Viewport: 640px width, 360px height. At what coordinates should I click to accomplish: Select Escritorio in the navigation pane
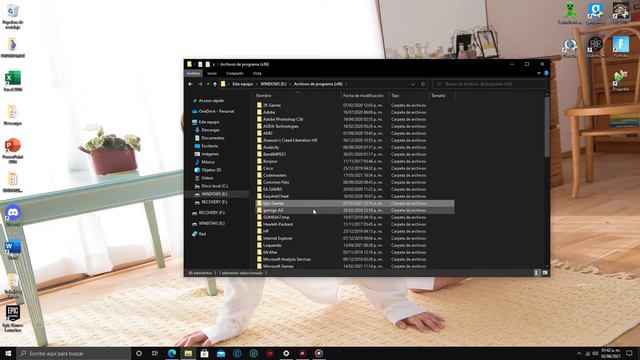210,146
